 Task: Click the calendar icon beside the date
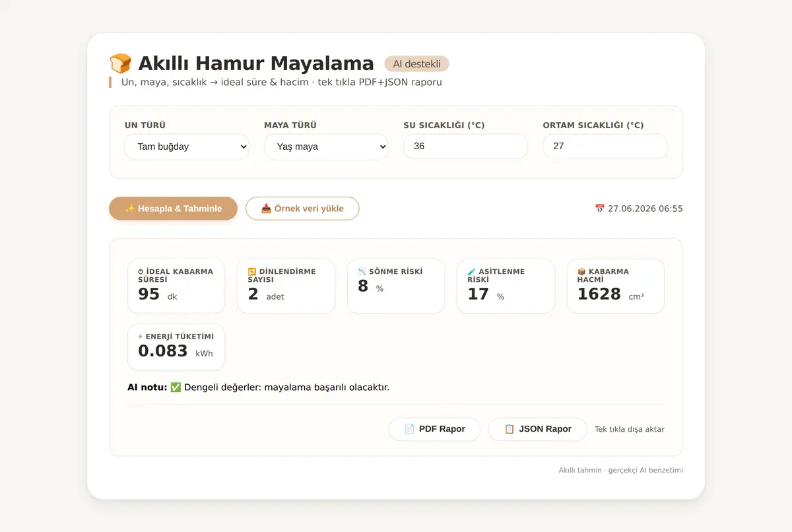pos(600,209)
